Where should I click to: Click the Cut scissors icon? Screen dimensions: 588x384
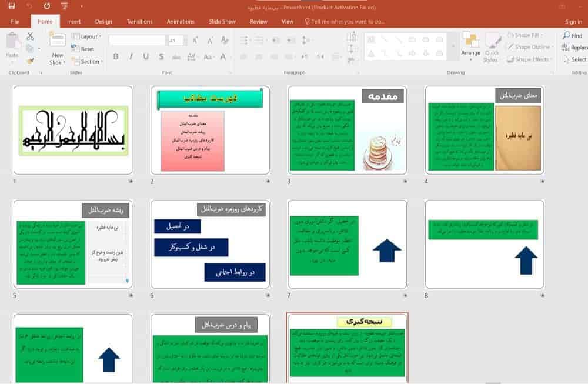[x=31, y=36]
